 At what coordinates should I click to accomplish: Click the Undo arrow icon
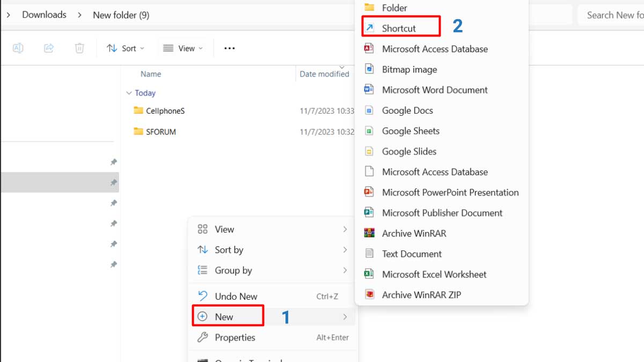point(202,296)
